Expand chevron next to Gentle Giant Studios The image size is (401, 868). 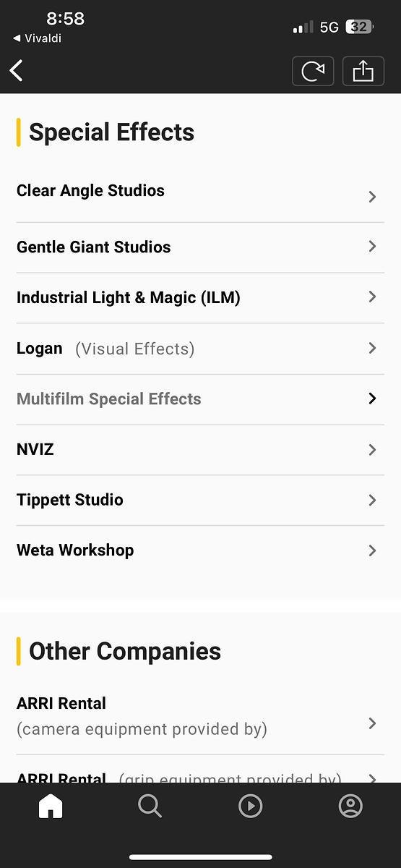(x=372, y=247)
